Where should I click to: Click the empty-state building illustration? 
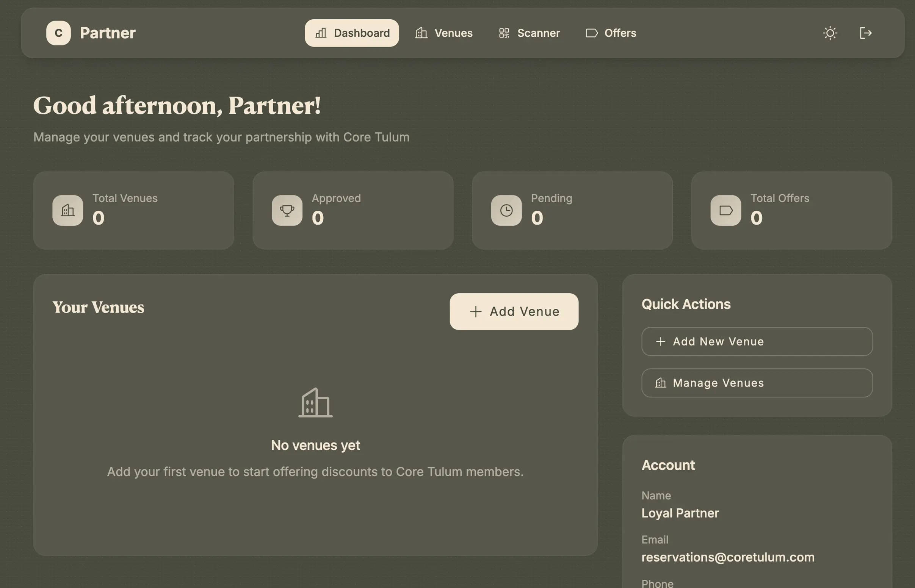(315, 403)
